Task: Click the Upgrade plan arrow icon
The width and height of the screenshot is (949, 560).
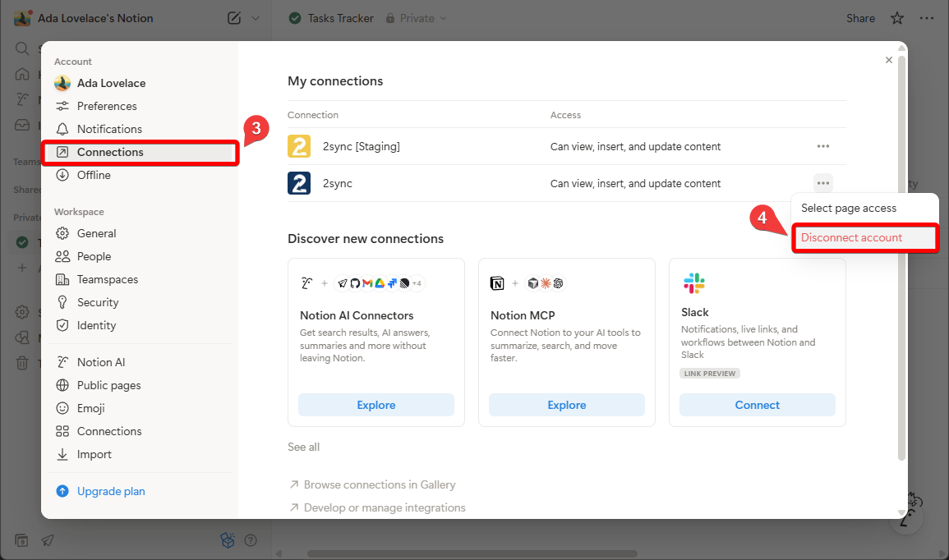Action: tap(62, 491)
